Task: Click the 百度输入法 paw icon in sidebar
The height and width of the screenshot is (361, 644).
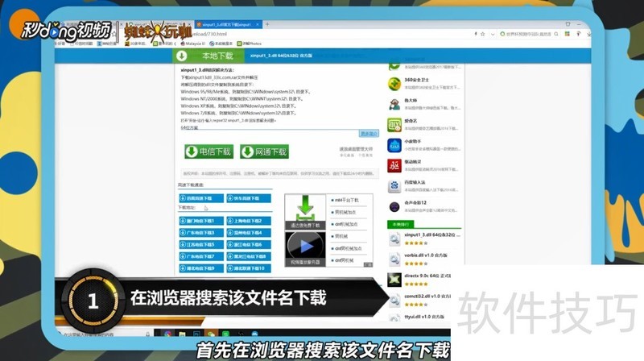Action: click(x=394, y=186)
